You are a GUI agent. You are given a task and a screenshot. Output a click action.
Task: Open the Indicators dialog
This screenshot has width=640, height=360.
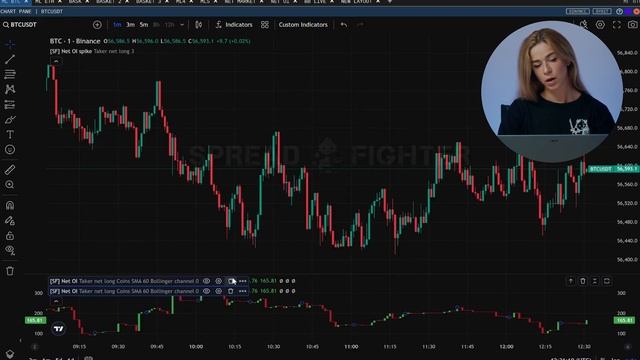pyautogui.click(x=234, y=25)
